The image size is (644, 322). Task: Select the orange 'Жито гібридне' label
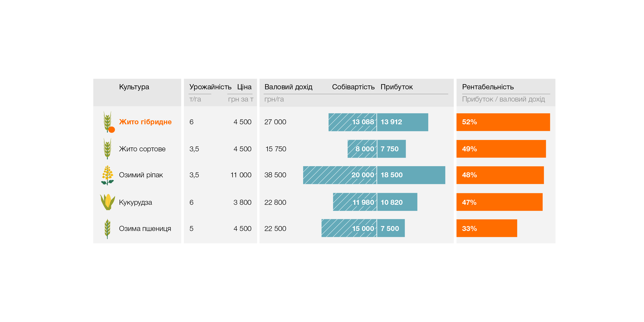coord(145,122)
